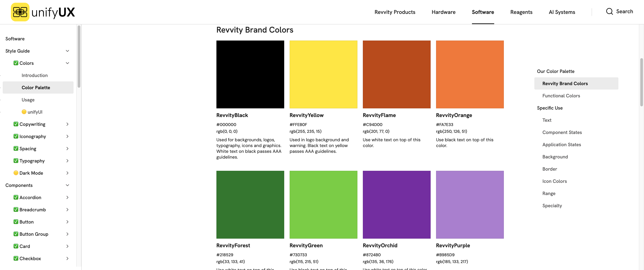Screen dimensions: 644x270
Task: Jump to Revvity Brand Colors anchor
Action: (x=576, y=84)
